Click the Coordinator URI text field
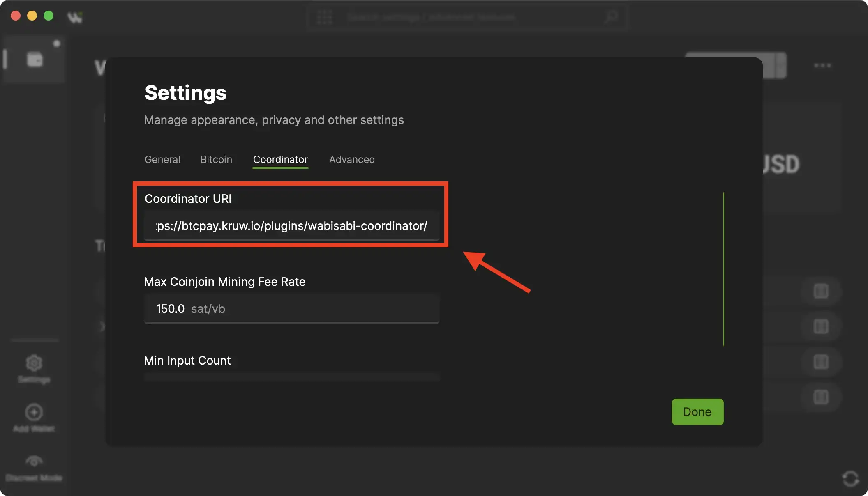Image resolution: width=868 pixels, height=496 pixels. (291, 226)
